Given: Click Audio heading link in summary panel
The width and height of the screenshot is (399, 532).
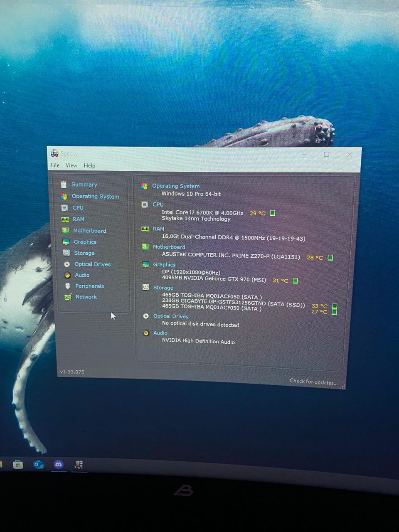Looking at the screenshot, I should (160, 333).
